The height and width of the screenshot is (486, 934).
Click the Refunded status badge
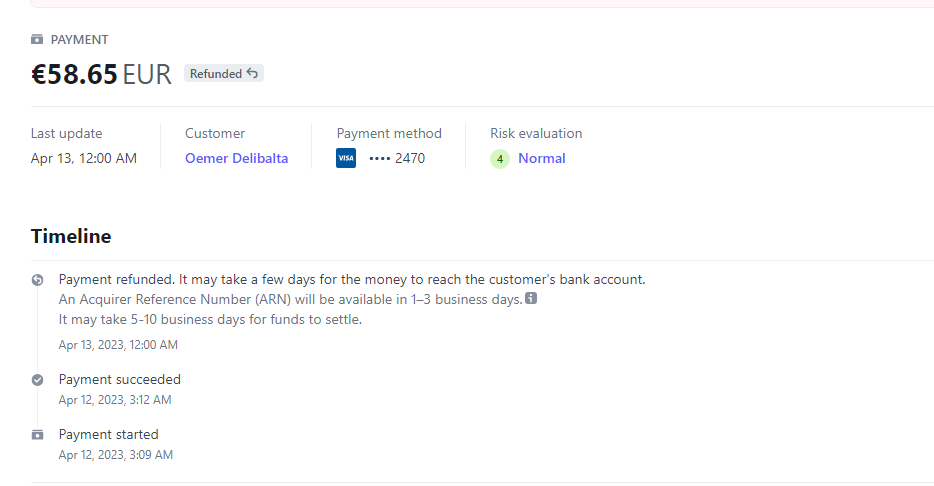point(223,73)
